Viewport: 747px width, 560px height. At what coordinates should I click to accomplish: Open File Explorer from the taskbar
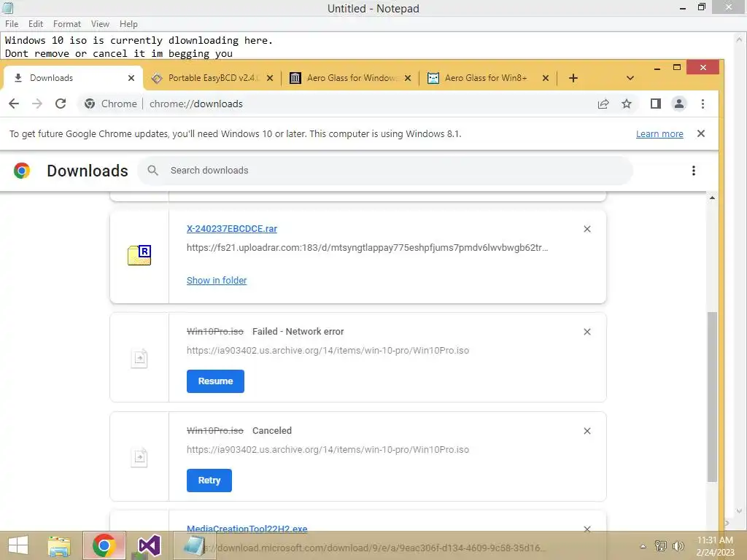(x=59, y=546)
